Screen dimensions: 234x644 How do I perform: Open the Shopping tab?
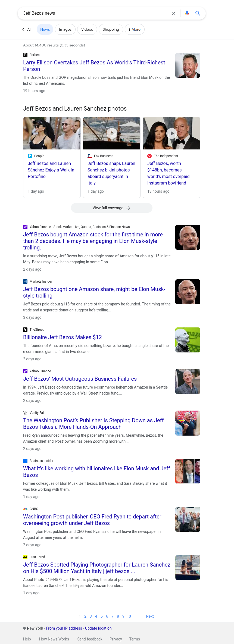coord(111,29)
